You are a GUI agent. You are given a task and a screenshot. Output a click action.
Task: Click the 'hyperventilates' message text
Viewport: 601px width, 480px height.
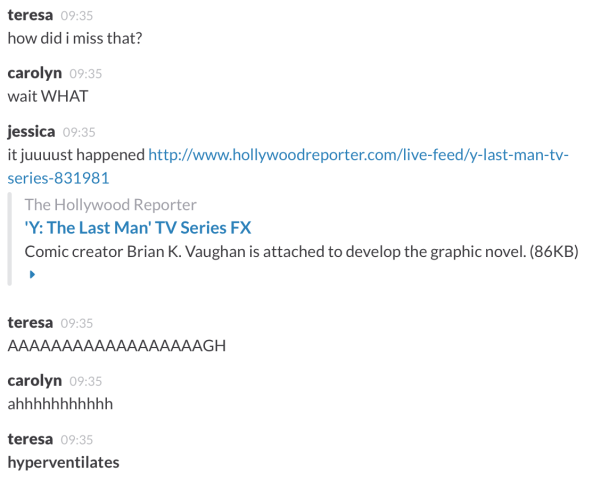63,463
